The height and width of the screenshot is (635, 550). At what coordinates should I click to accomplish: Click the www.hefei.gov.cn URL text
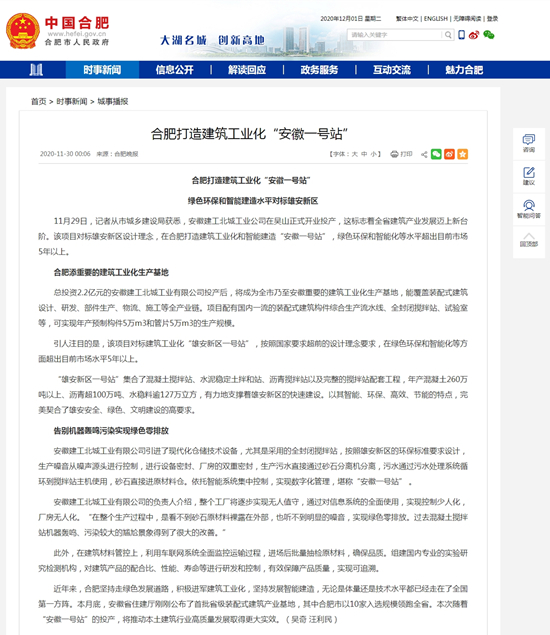[77, 34]
